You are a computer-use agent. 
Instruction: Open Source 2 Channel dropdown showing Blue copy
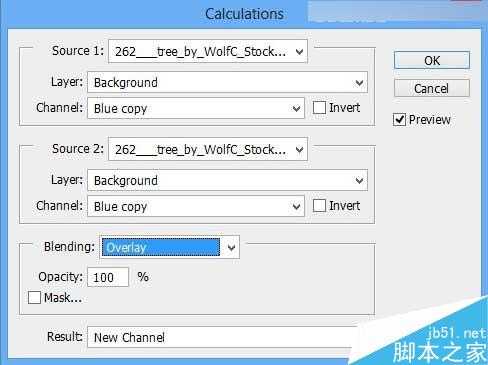tap(196, 206)
